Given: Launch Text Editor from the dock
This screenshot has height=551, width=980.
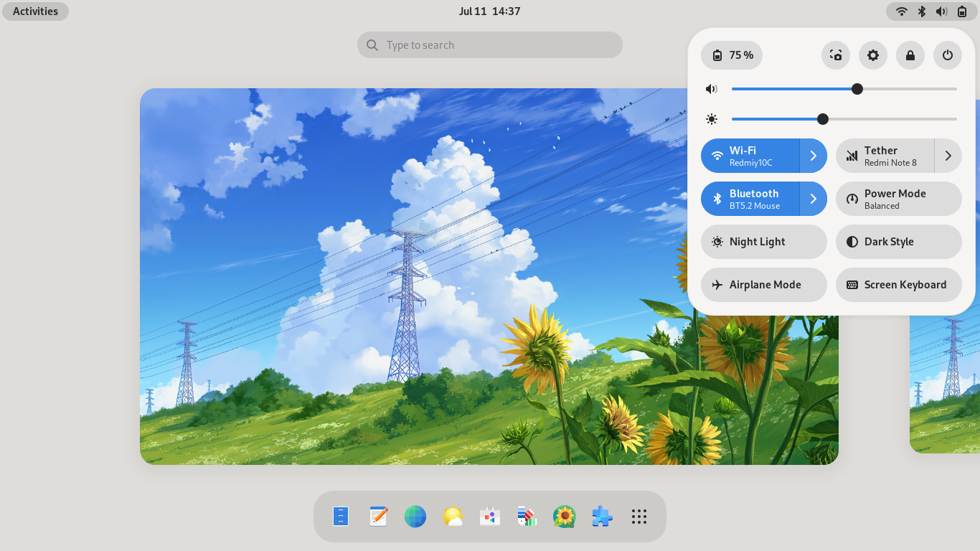Looking at the screenshot, I should pyautogui.click(x=378, y=517).
